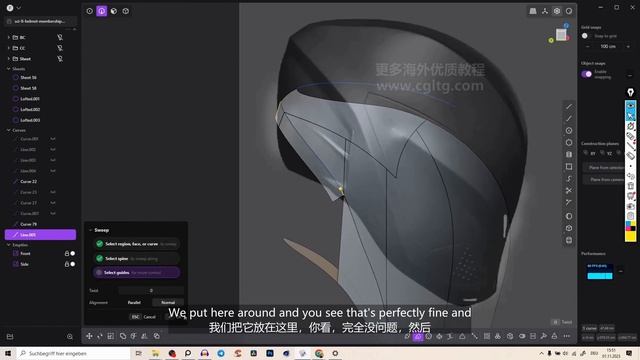
Task: Select the 'Select guides' step
Action: point(136,272)
